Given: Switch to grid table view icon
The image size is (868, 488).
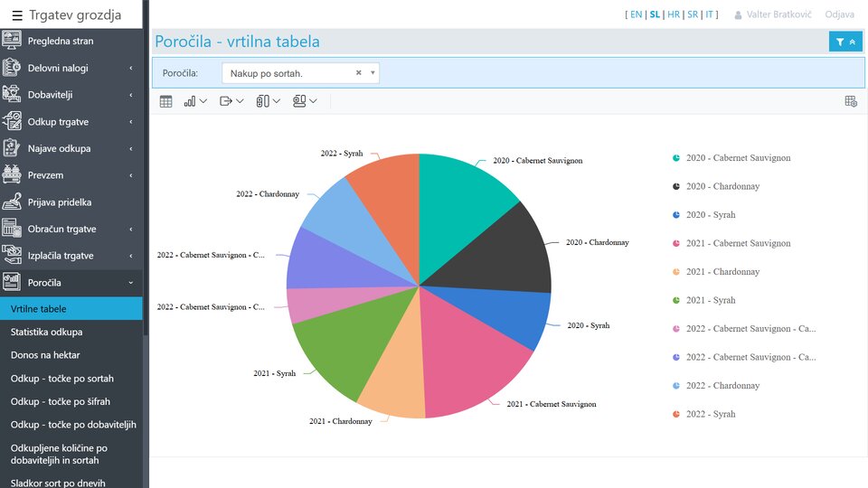Looking at the screenshot, I should pos(166,102).
